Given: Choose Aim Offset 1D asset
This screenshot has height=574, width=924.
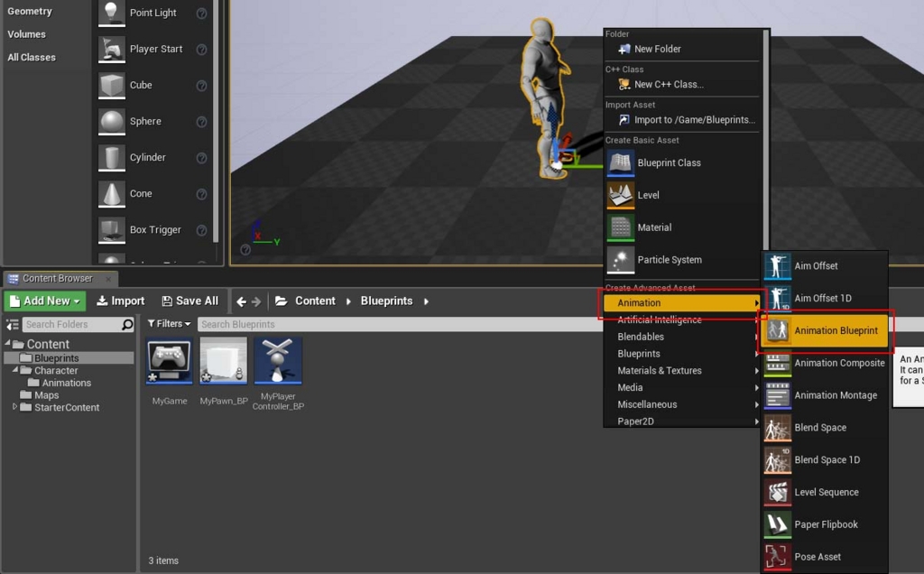Looking at the screenshot, I should tap(825, 298).
